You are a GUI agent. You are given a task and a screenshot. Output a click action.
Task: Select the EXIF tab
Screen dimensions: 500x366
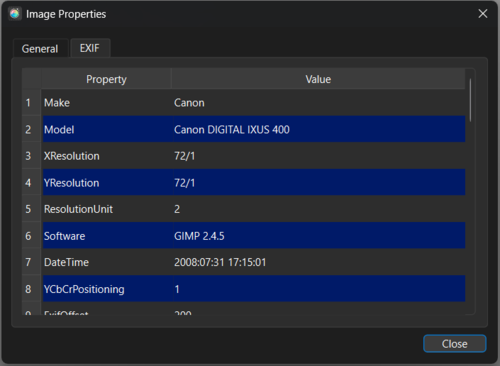90,48
